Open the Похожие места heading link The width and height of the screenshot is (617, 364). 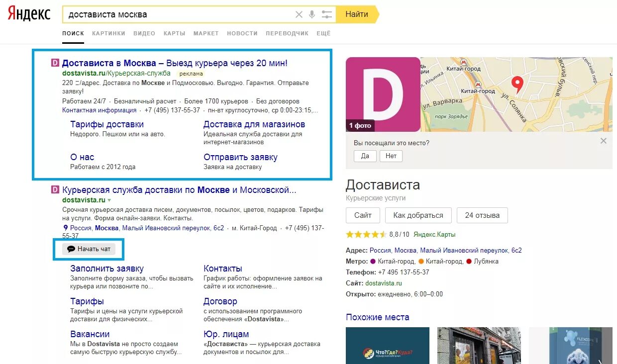pyautogui.click(x=378, y=317)
